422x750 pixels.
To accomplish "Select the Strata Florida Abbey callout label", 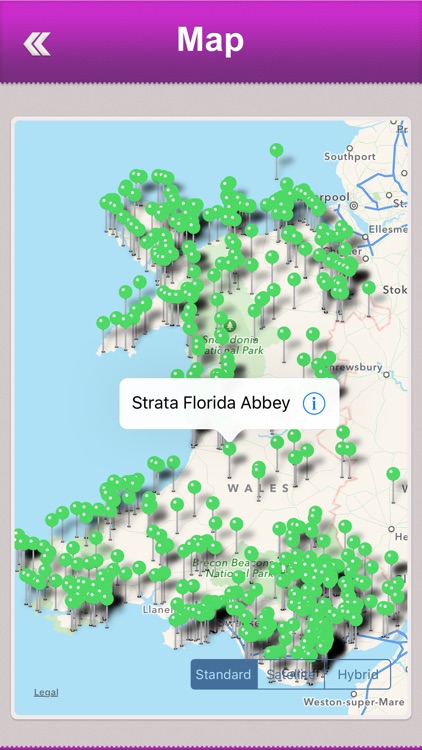I will point(211,403).
